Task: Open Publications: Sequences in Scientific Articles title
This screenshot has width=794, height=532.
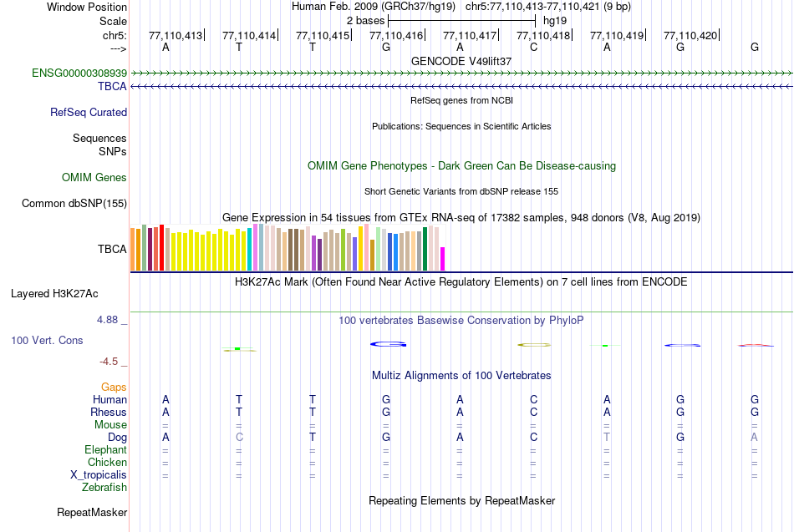Action: click(x=461, y=126)
